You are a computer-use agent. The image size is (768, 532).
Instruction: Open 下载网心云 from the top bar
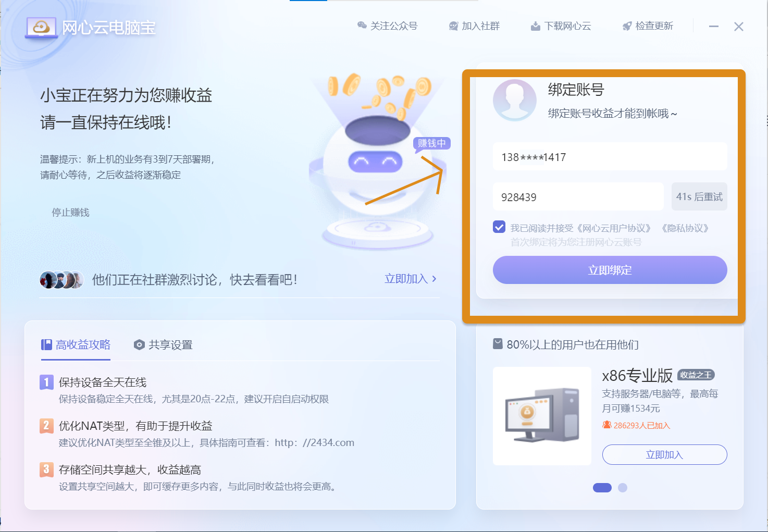(x=561, y=26)
